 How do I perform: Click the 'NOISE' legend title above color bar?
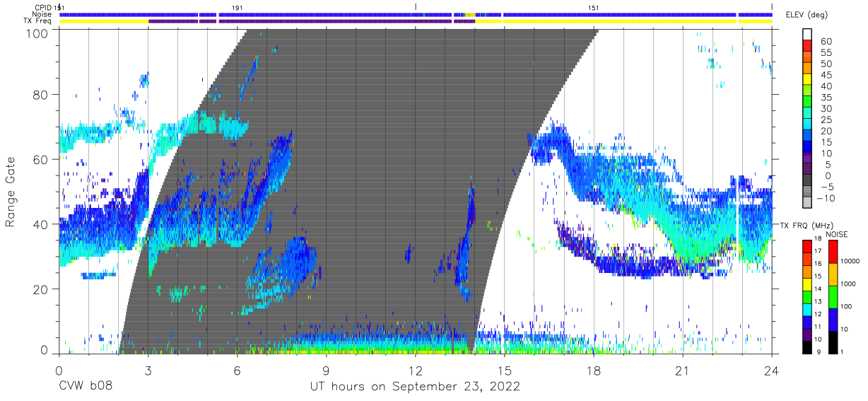[836, 234]
